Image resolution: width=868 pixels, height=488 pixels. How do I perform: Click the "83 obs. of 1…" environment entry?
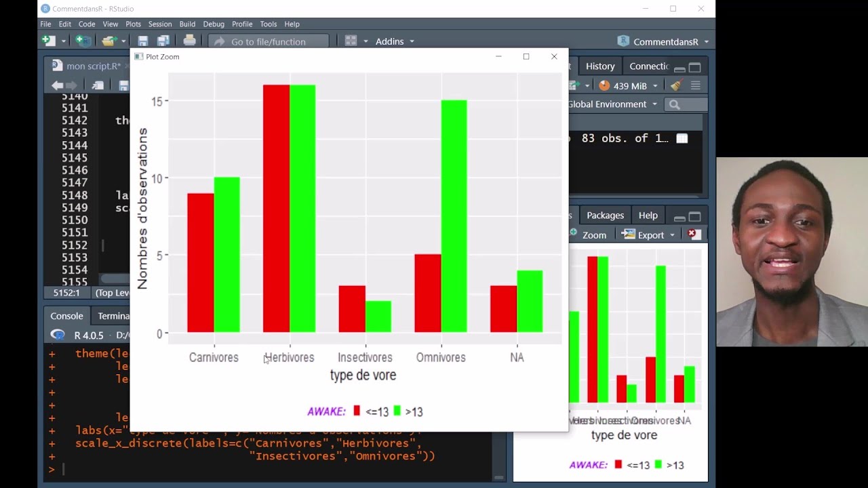(625, 138)
